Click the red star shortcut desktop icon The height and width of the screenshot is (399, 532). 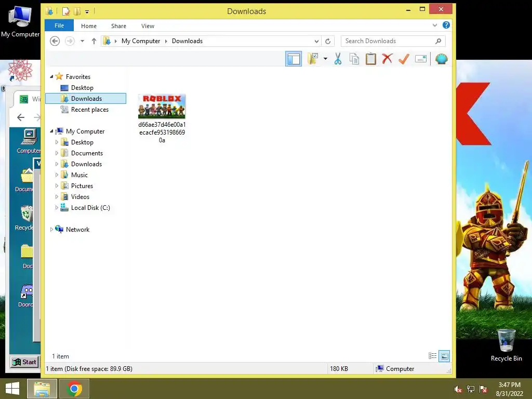20,70
